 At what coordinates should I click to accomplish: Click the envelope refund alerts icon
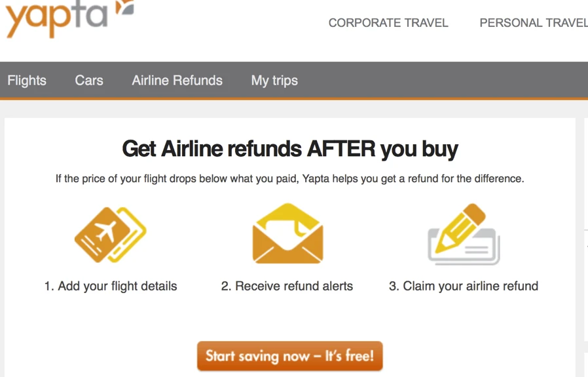(287, 234)
